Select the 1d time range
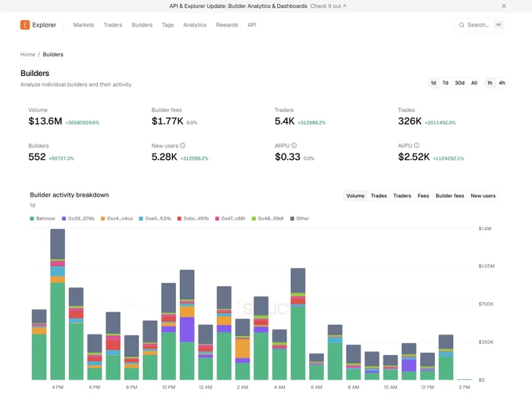 point(433,83)
